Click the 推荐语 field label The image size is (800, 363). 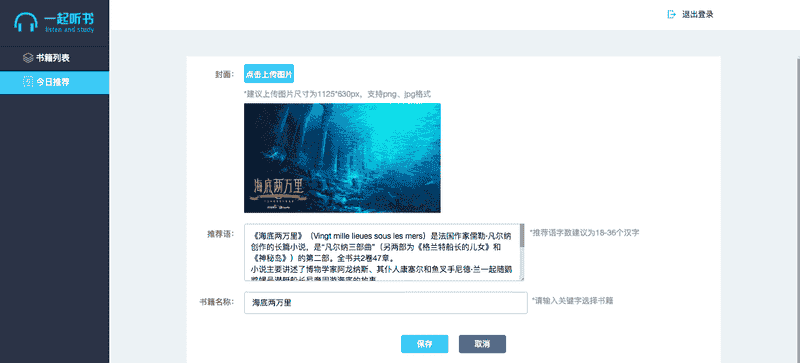coord(220,234)
